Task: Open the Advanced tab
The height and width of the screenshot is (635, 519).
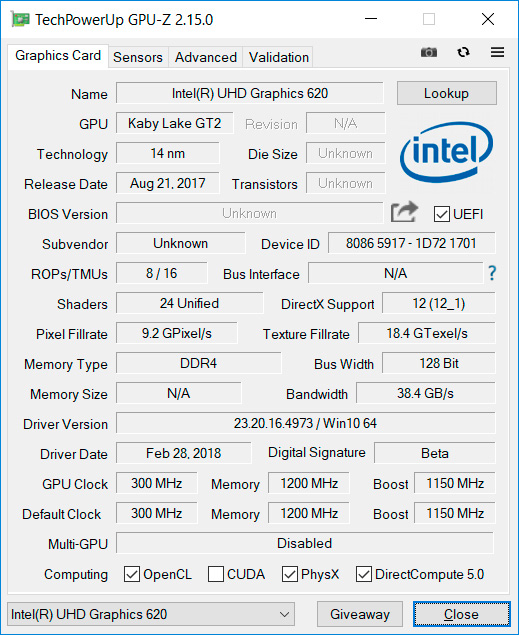Action: click(206, 57)
